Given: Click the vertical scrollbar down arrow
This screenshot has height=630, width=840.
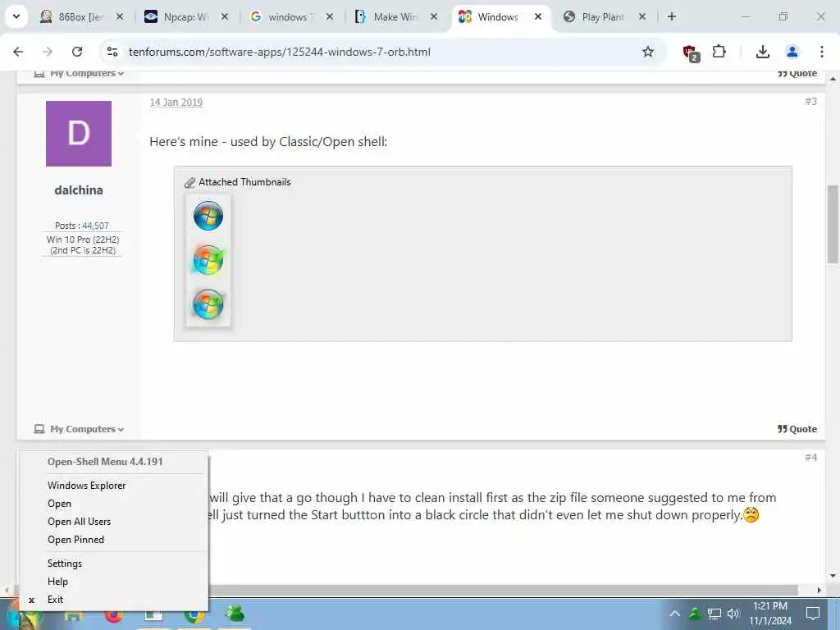Looking at the screenshot, I should pyautogui.click(x=833, y=576).
